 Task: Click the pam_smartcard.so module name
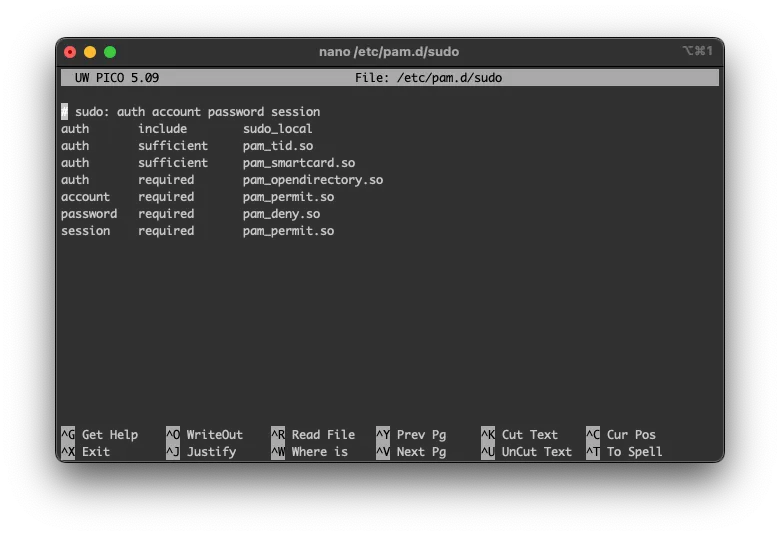[x=299, y=163]
